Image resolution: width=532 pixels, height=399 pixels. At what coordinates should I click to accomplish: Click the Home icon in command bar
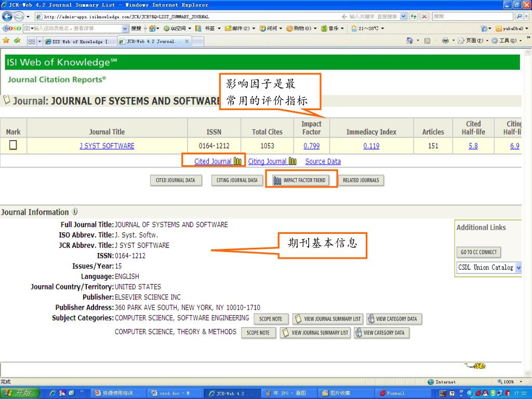[409, 41]
